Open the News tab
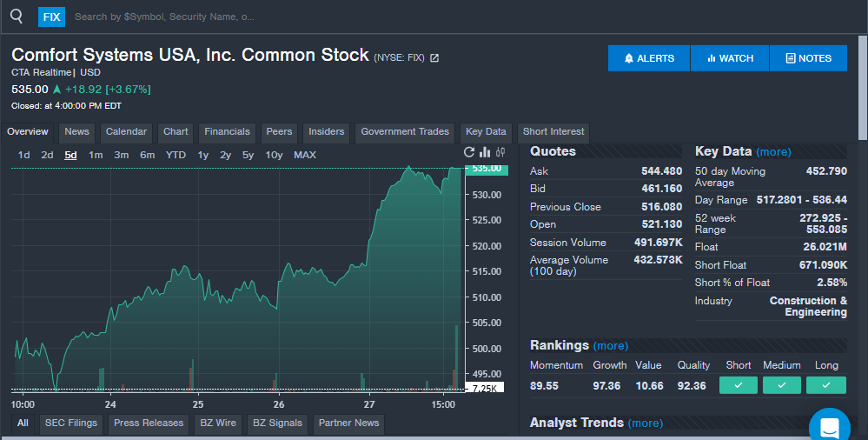 76,132
